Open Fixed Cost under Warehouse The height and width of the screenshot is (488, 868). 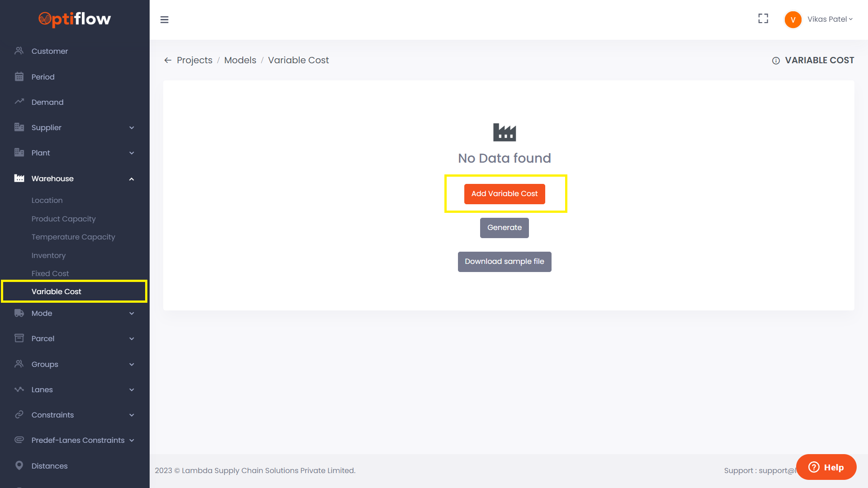(x=50, y=273)
